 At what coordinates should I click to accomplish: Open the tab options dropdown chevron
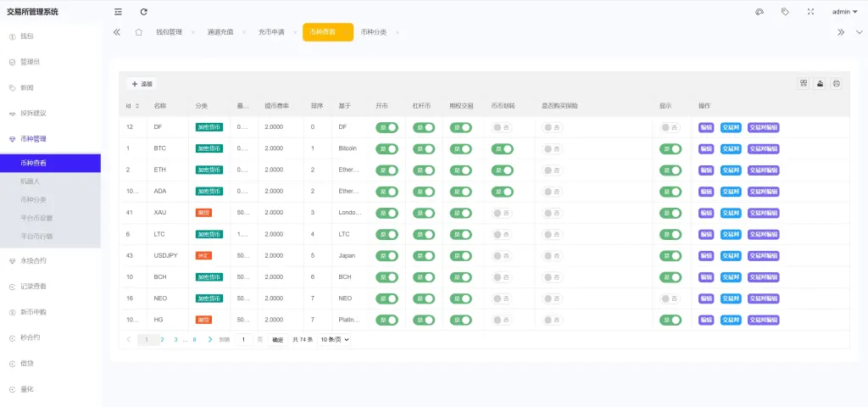pyautogui.click(x=860, y=32)
